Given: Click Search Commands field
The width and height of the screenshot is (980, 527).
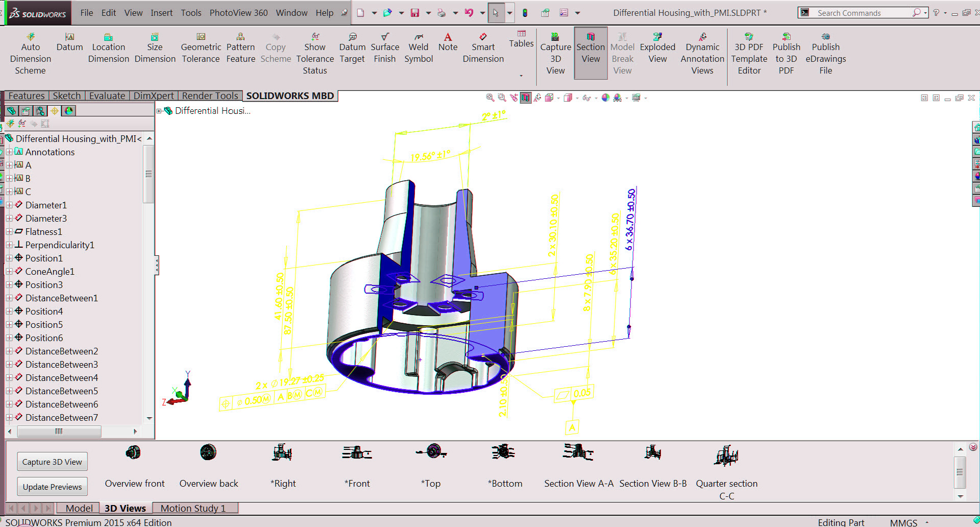Looking at the screenshot, I should (863, 13).
